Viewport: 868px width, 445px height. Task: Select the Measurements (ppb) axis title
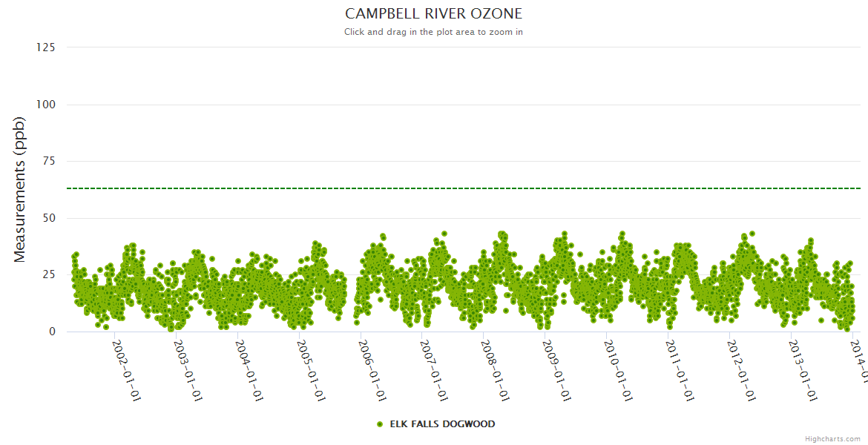[x=20, y=189]
